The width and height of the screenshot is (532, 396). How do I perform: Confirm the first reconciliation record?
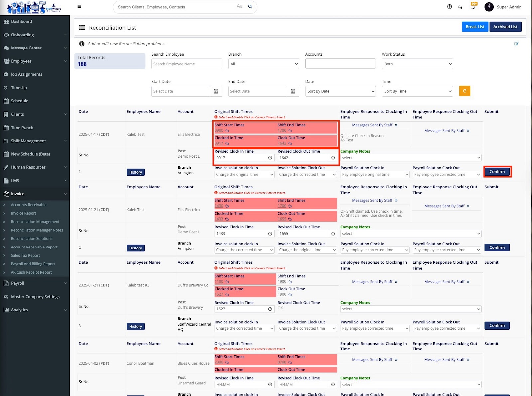click(497, 172)
